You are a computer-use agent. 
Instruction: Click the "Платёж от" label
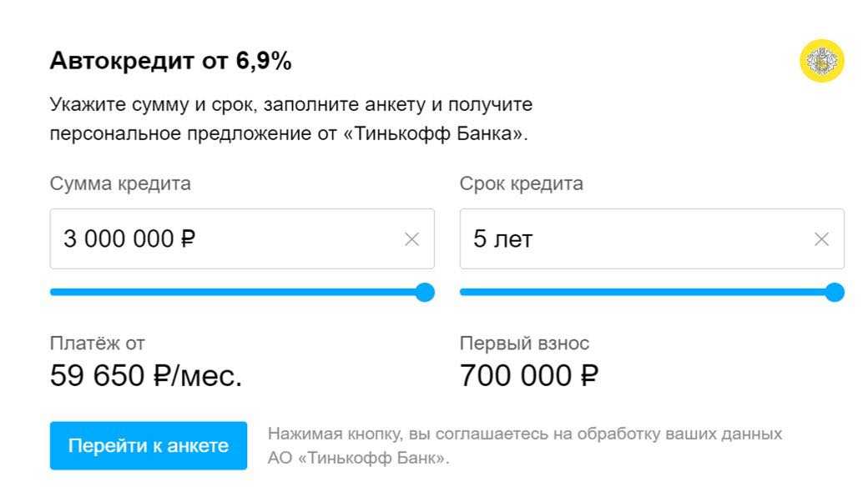pos(92,343)
